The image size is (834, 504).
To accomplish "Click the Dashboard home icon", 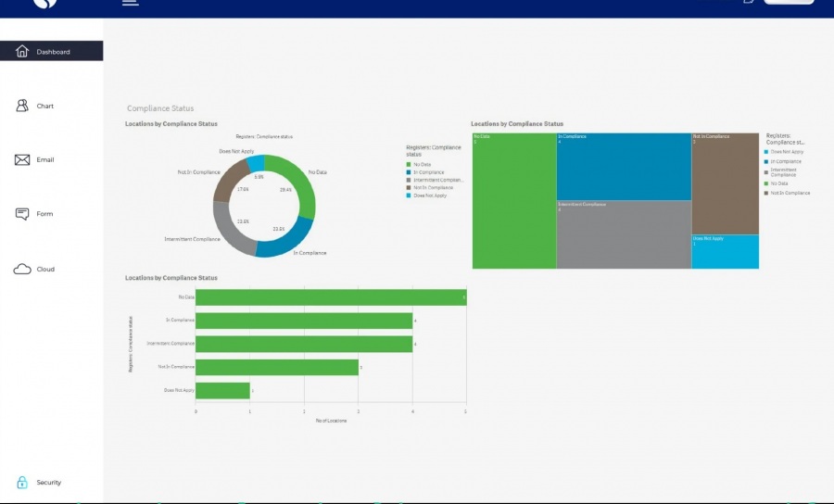I will (x=22, y=52).
